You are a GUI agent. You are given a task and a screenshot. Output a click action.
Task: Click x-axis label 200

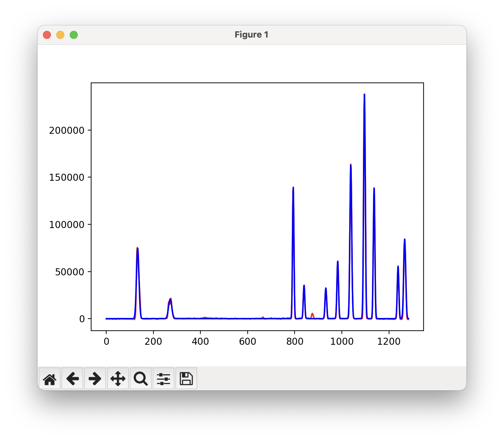click(x=153, y=341)
